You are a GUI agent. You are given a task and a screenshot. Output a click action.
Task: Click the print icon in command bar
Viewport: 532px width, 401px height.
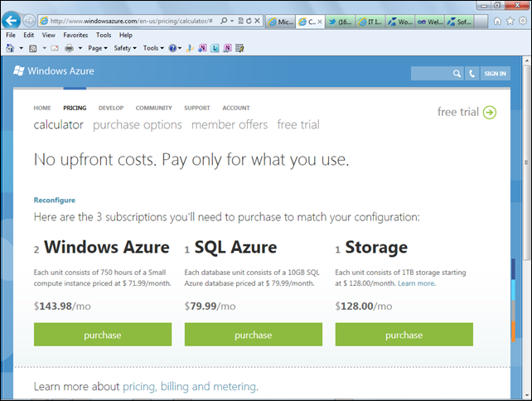[70, 48]
